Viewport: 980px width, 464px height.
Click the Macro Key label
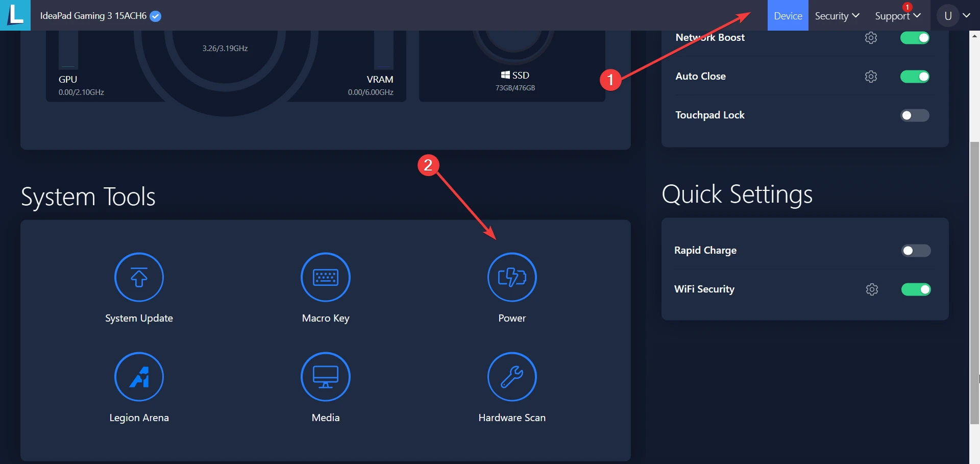point(326,318)
